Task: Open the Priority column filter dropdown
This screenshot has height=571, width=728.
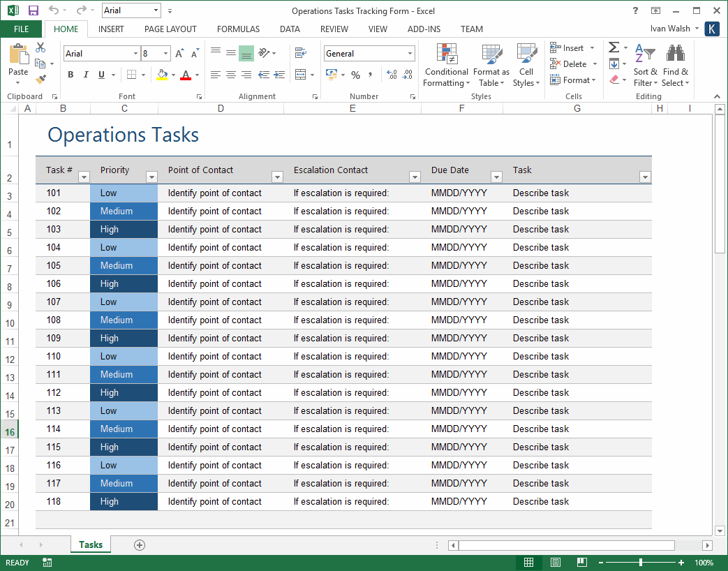Action: tap(151, 177)
